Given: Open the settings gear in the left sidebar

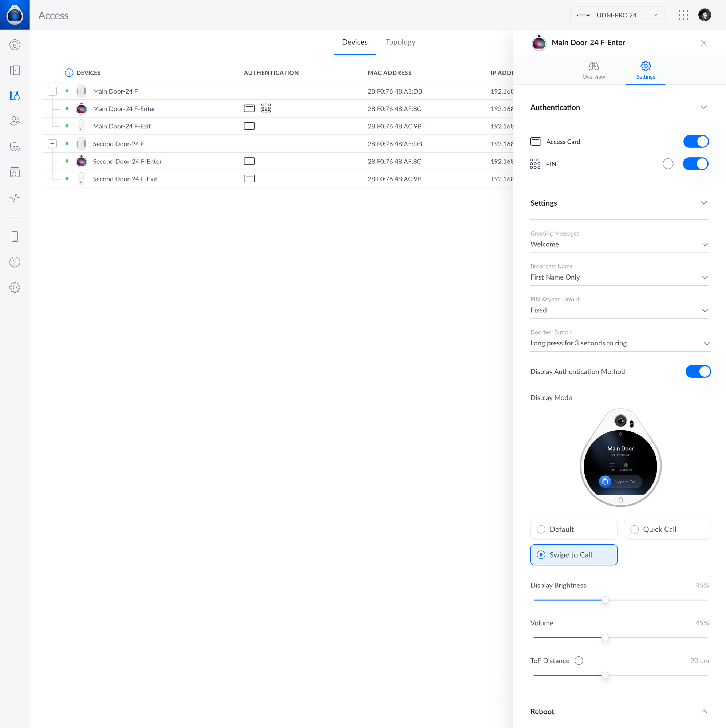Looking at the screenshot, I should pos(15,288).
